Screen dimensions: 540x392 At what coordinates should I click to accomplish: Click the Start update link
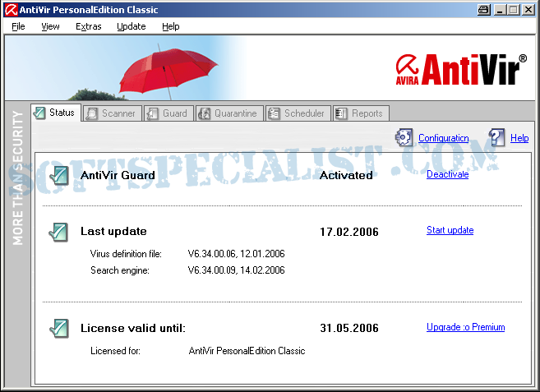tap(450, 230)
